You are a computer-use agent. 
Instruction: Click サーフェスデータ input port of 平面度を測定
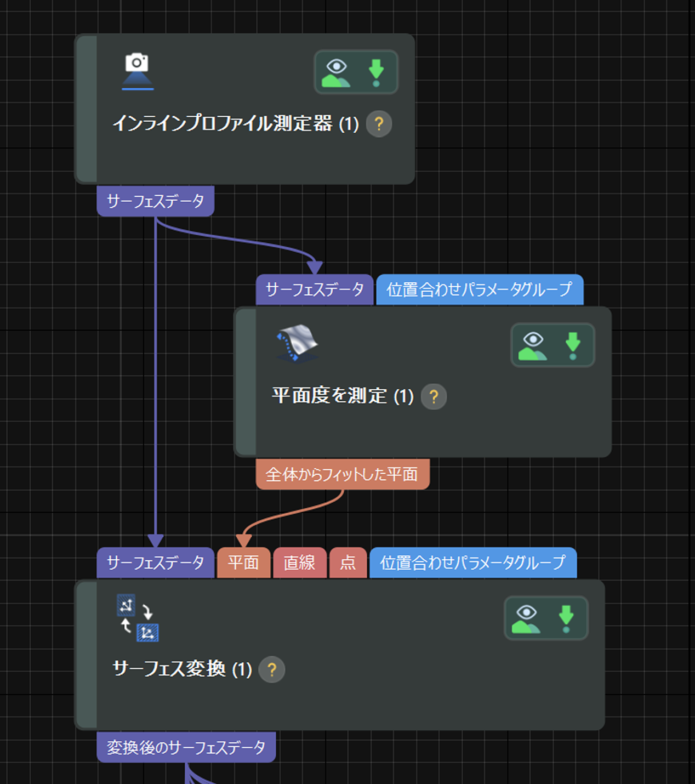pyautogui.click(x=315, y=289)
